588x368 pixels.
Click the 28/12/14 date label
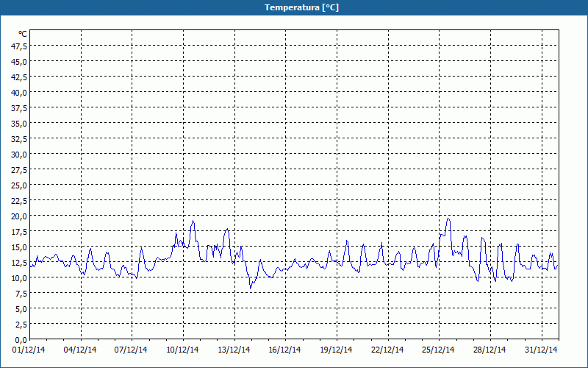click(490, 350)
